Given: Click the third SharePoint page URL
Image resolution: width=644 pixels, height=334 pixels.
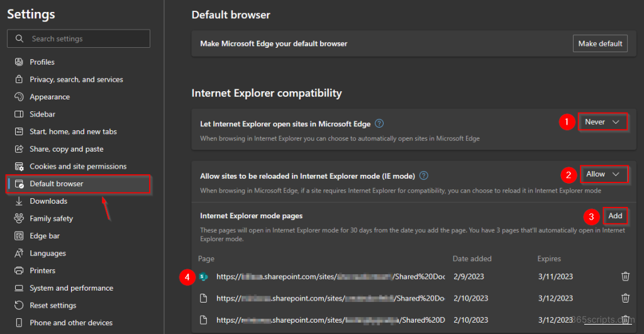Looking at the screenshot, I should (331, 320).
